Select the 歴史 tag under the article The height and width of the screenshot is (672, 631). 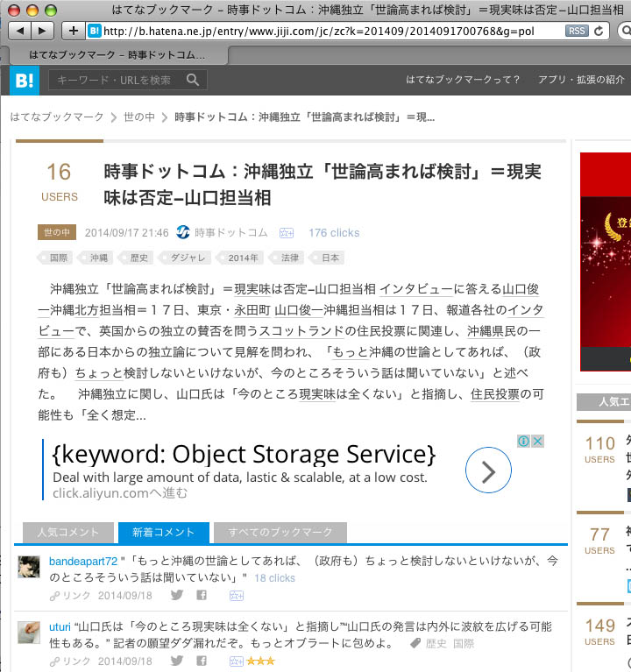pyautogui.click(x=136, y=258)
